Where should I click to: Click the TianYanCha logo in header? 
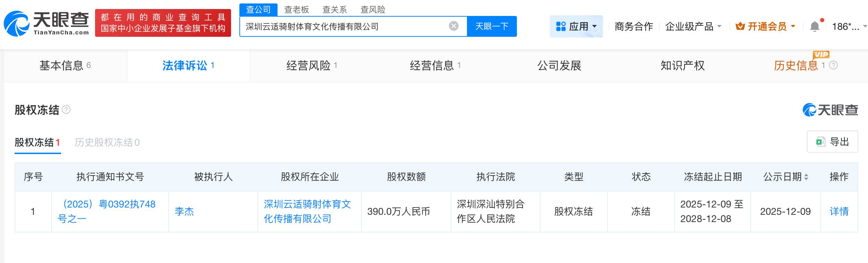coord(46,23)
